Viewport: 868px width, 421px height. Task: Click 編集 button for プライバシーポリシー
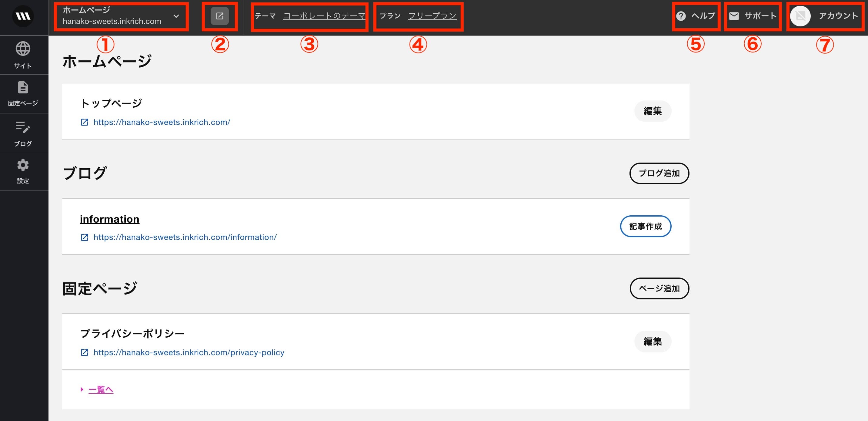point(653,342)
